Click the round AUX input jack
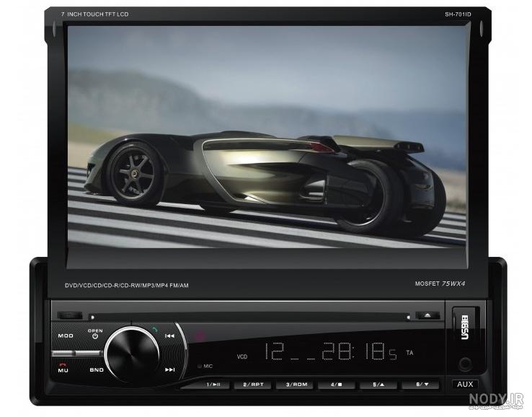The height and width of the screenshot is (417, 532). pos(465,364)
